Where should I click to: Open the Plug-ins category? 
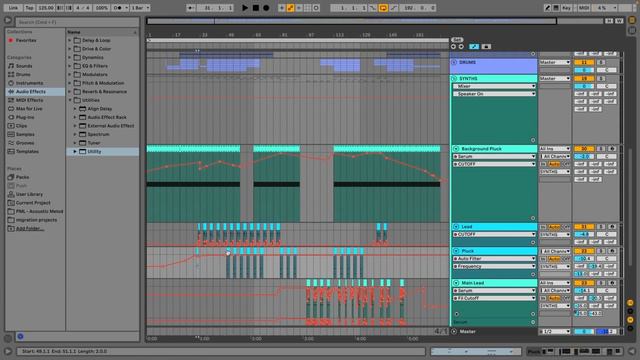click(x=25, y=117)
